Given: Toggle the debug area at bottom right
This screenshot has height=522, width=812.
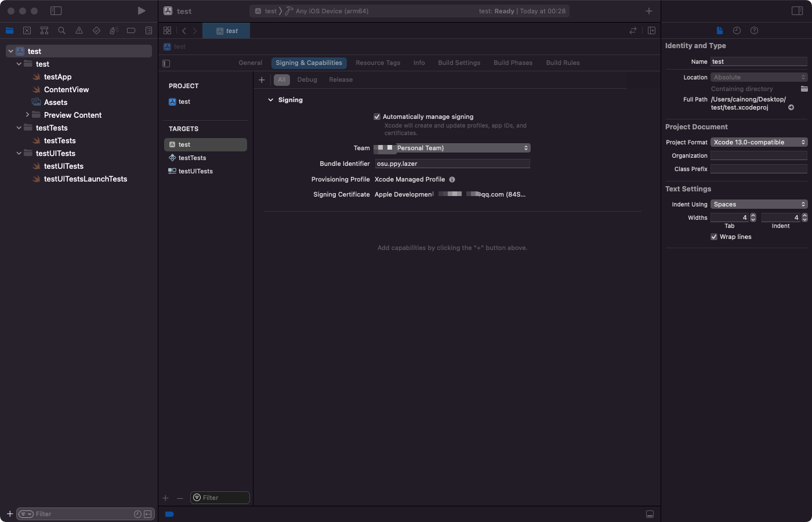Looking at the screenshot, I should [x=650, y=514].
